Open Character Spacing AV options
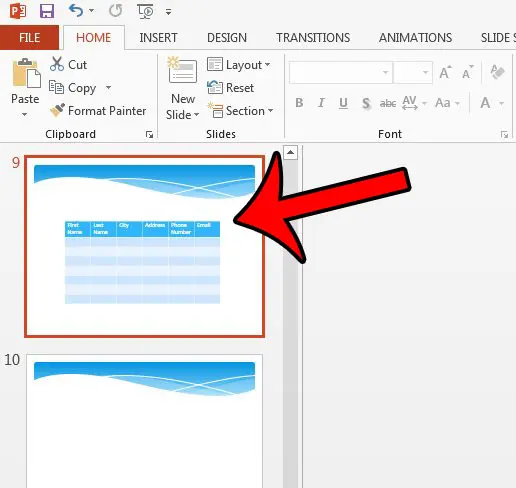Screen dimensions: 516x488 [x=414, y=103]
